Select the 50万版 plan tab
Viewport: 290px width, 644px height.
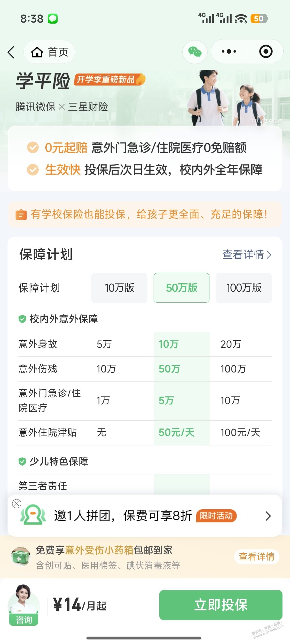tap(182, 288)
